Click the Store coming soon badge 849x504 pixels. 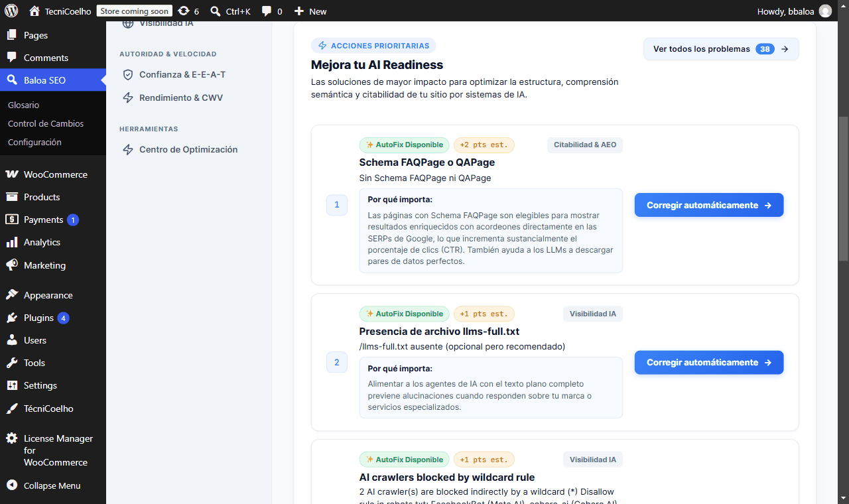[x=135, y=11]
